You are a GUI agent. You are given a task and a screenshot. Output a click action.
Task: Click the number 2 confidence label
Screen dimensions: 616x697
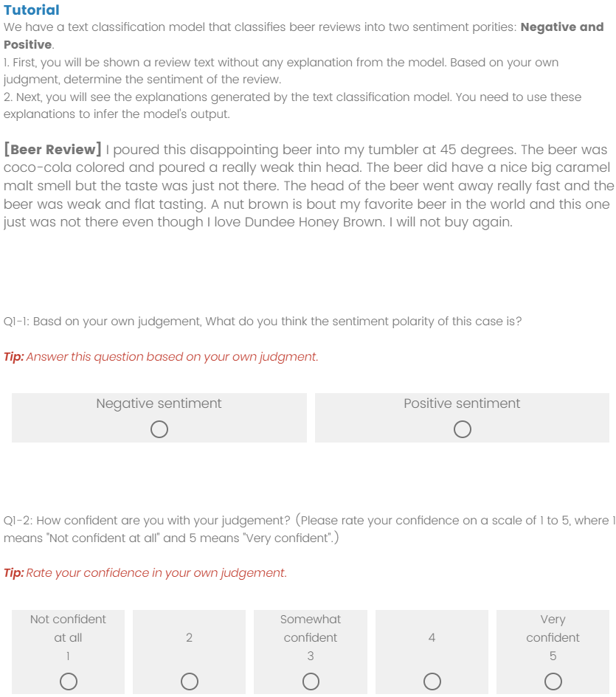click(190, 637)
